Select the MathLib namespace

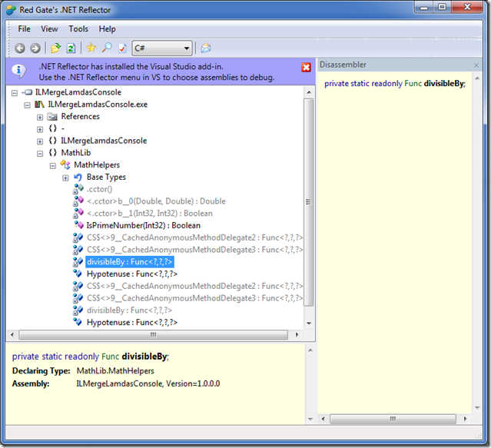(x=76, y=153)
